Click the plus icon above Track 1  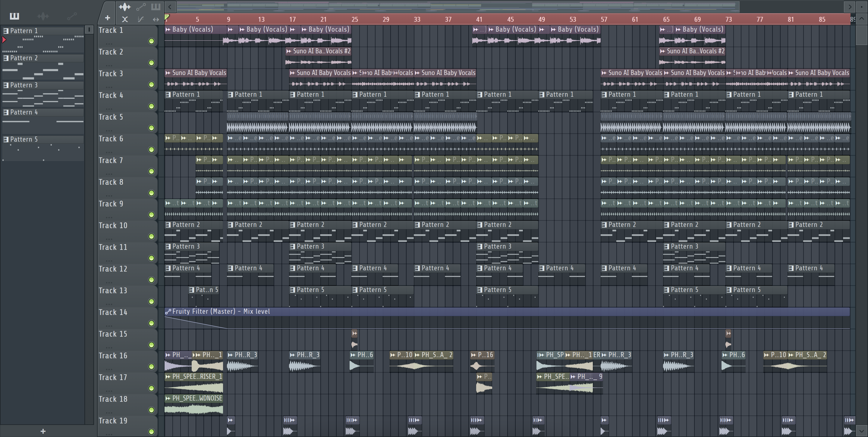tap(108, 18)
